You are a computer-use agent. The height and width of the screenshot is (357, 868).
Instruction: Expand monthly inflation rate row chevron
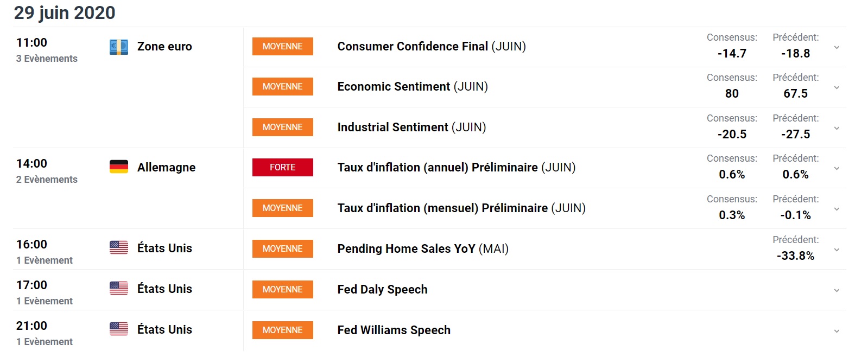point(837,209)
